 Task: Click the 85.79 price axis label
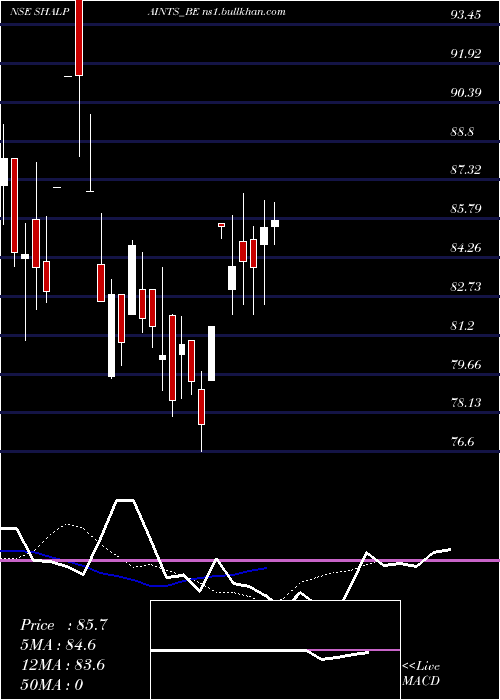(466, 208)
